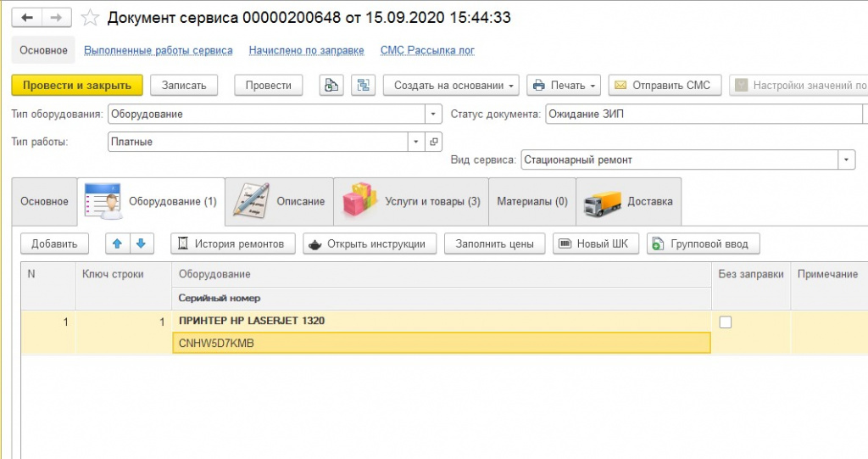Click the Провести и закрыть button
Viewport: 868px width, 459px height.
[x=77, y=86]
